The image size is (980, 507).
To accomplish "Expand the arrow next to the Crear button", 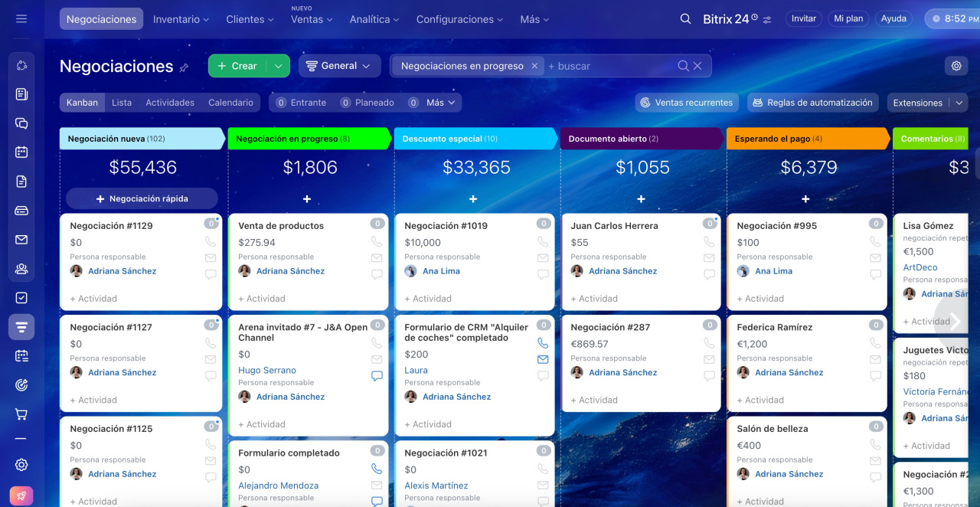I will pos(278,66).
